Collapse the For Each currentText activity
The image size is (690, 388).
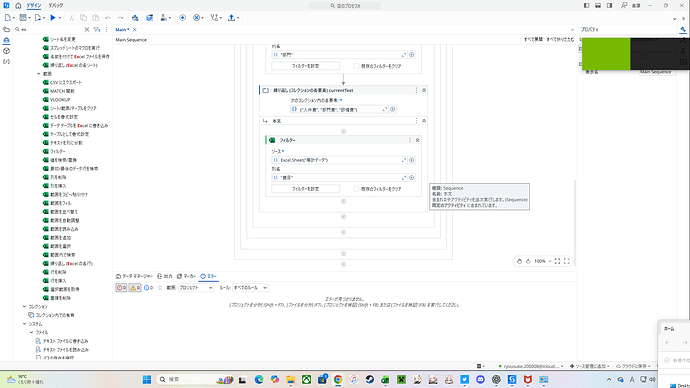pyautogui.click(x=424, y=90)
